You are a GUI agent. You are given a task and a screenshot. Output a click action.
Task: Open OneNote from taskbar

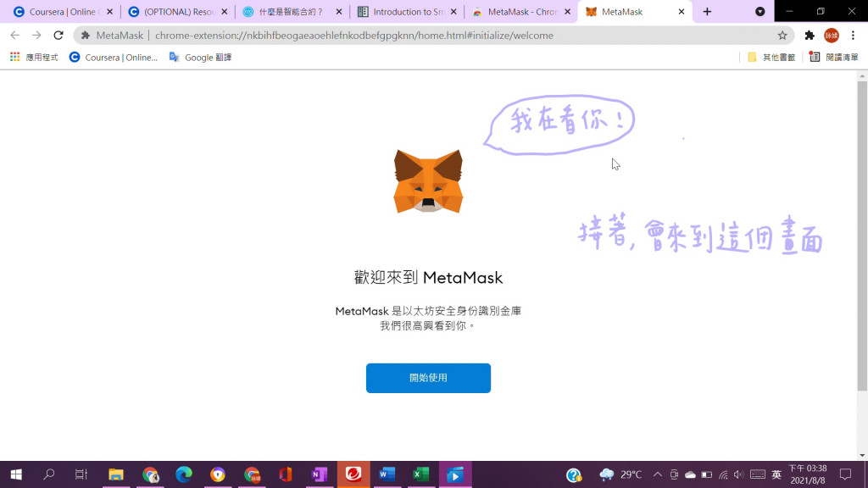click(x=320, y=474)
